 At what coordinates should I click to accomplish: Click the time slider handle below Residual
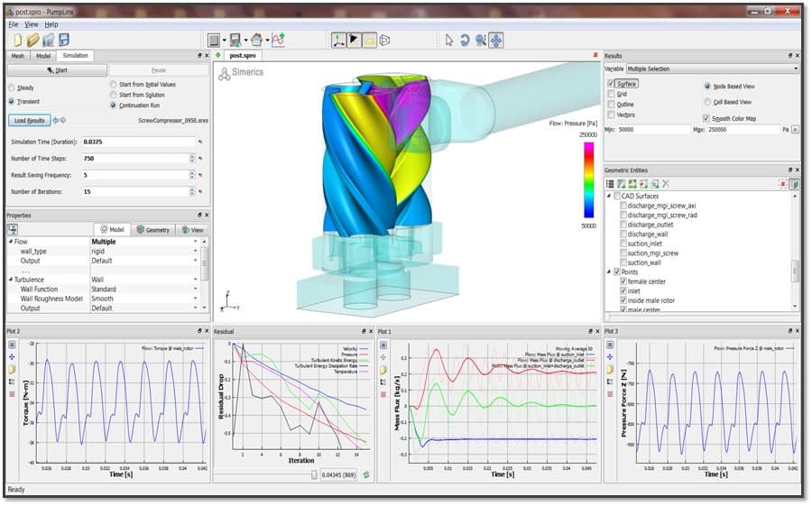tap(314, 474)
